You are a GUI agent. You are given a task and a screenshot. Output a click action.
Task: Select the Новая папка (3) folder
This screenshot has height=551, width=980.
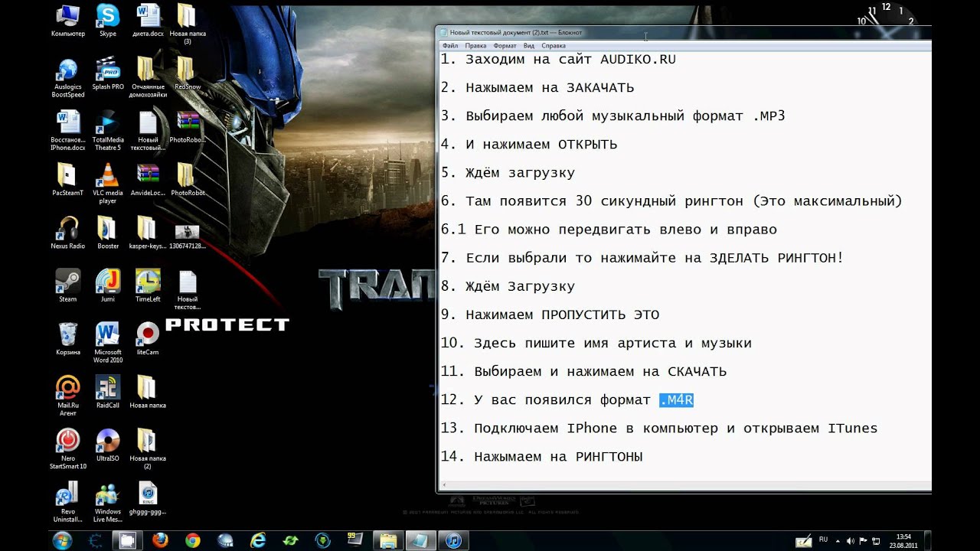point(187,24)
